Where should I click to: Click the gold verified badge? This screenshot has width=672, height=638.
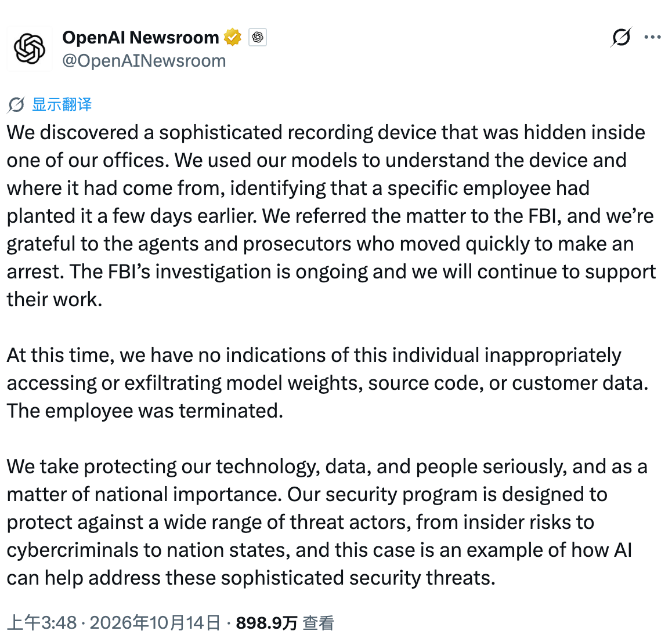pos(233,37)
